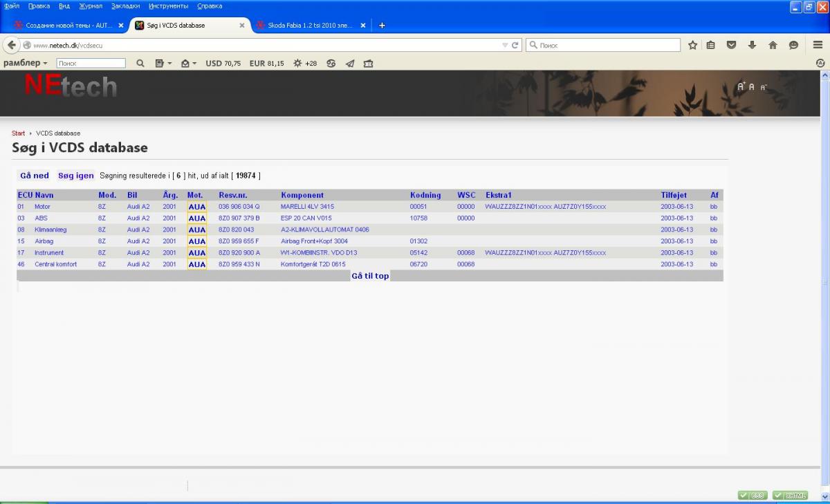Focus the Rambler toolbar search field

[91, 63]
